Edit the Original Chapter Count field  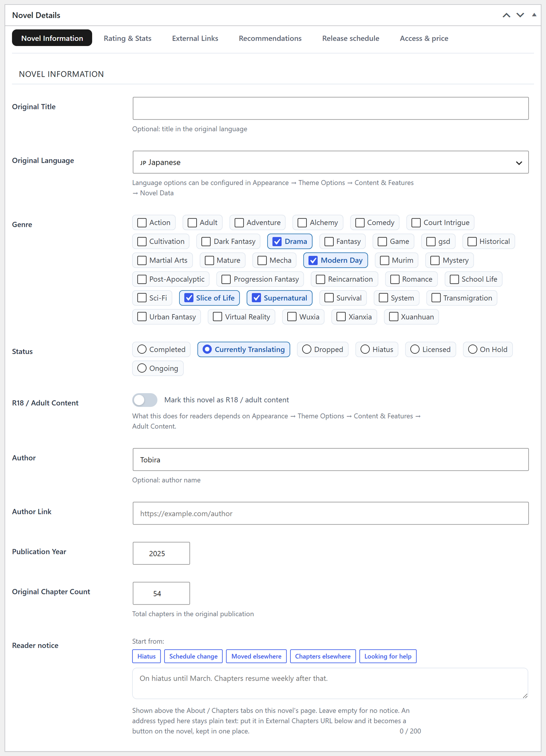(x=161, y=593)
